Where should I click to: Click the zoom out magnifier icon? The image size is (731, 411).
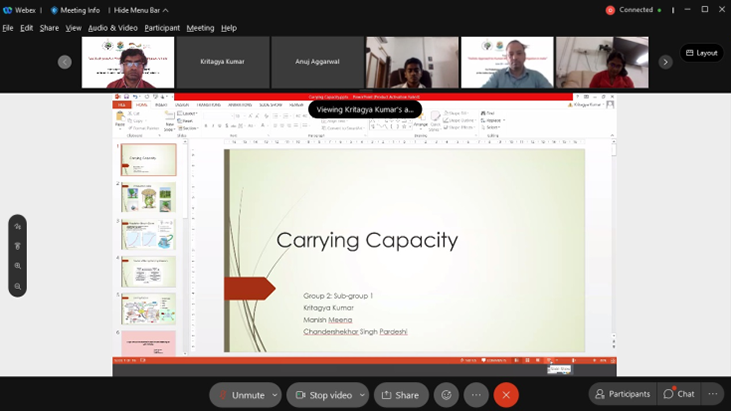click(17, 285)
